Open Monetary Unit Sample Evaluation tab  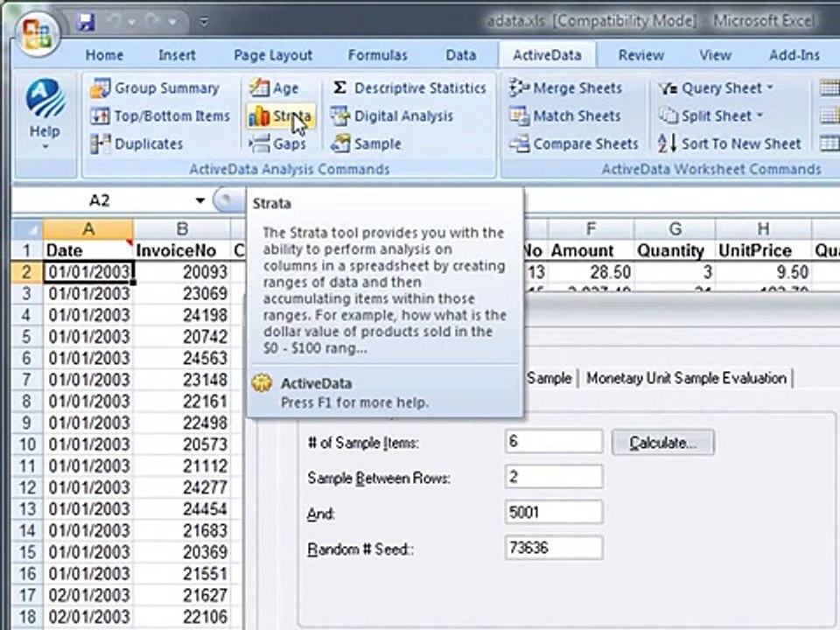pos(686,378)
